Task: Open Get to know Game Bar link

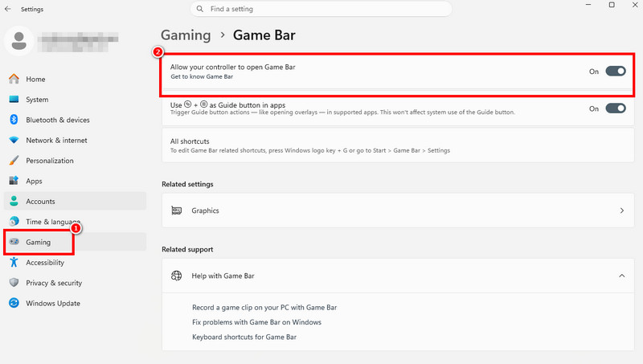Action: pos(202,76)
